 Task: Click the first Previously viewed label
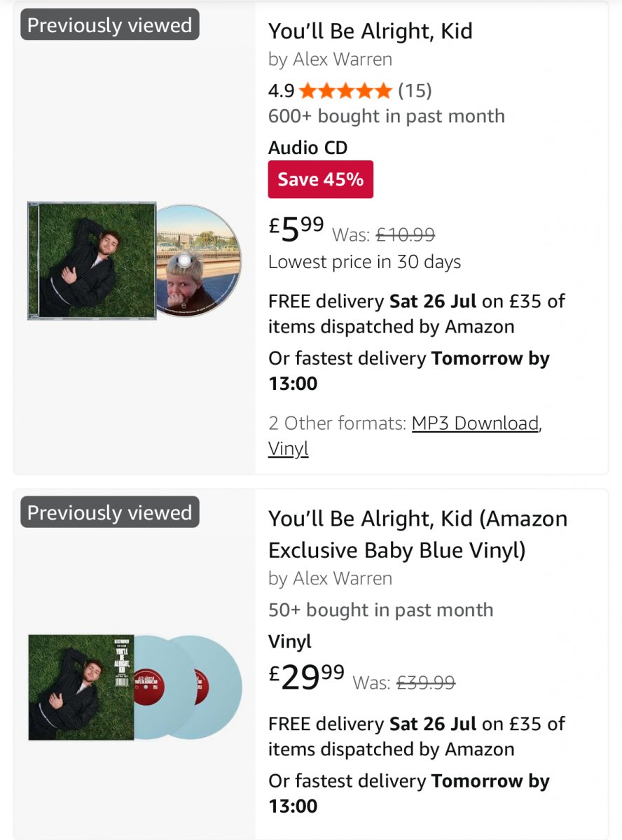[x=110, y=24]
